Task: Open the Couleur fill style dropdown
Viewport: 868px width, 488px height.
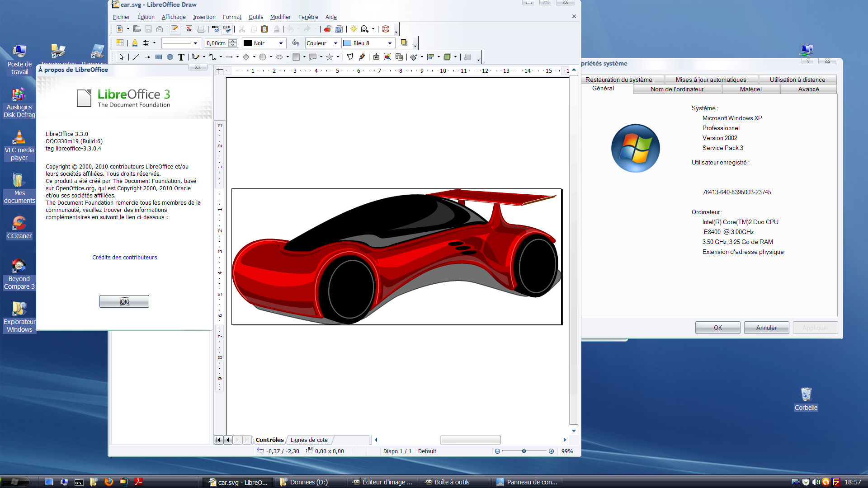Action: pyautogui.click(x=335, y=43)
